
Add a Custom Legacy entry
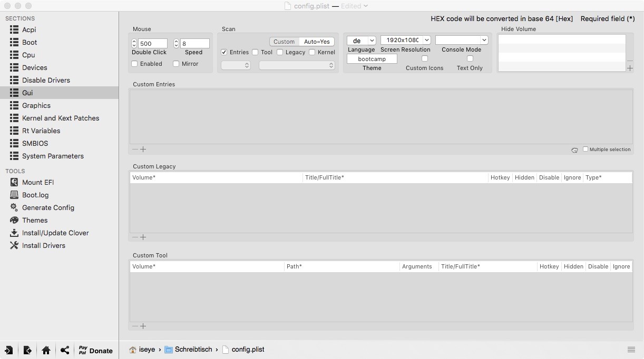coord(143,237)
